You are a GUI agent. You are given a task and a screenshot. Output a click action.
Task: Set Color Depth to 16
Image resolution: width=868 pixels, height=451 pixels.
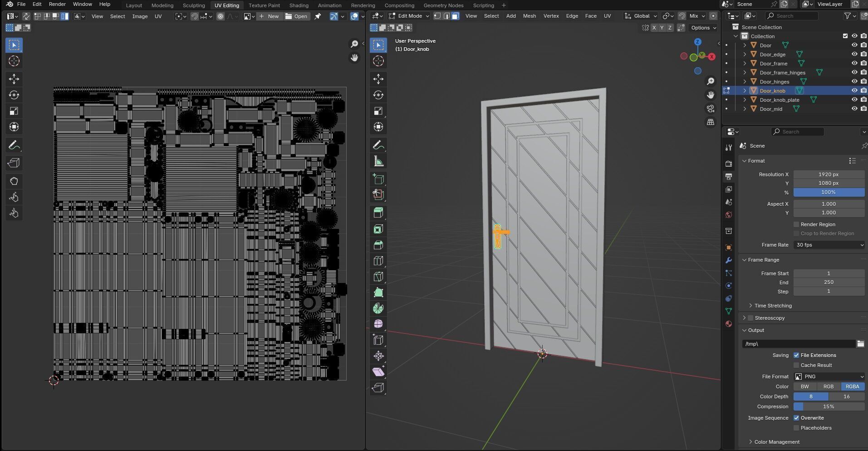[846, 396]
